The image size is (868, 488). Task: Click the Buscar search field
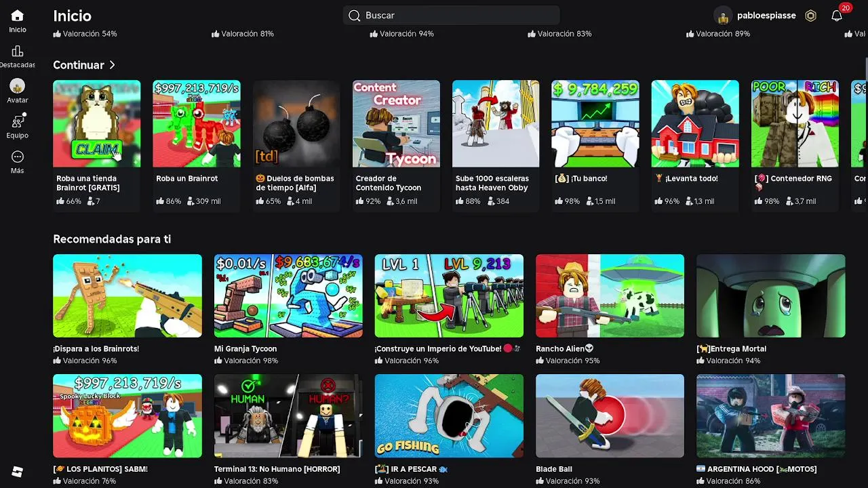point(452,16)
